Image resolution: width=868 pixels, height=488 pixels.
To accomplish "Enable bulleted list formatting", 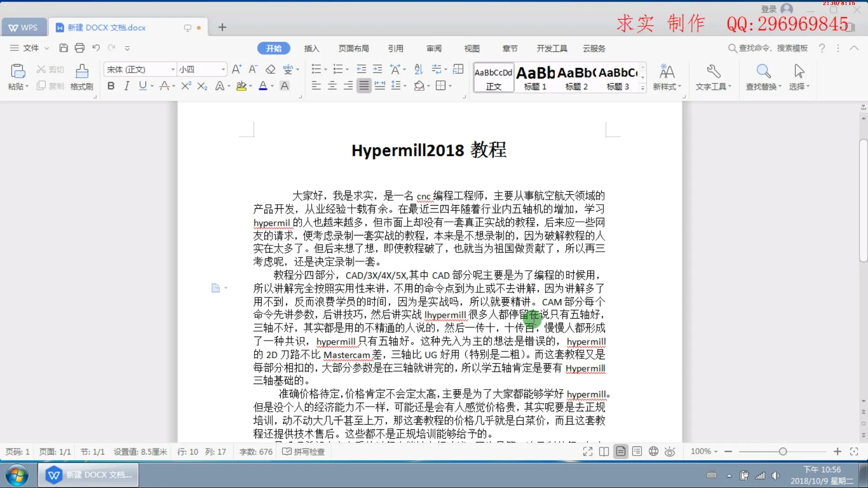I will 317,69.
